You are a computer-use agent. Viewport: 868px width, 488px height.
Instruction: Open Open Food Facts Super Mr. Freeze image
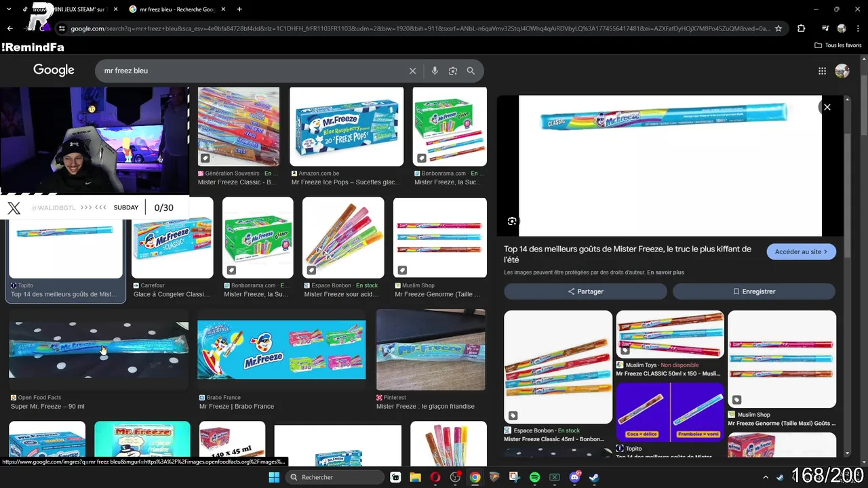(99, 350)
